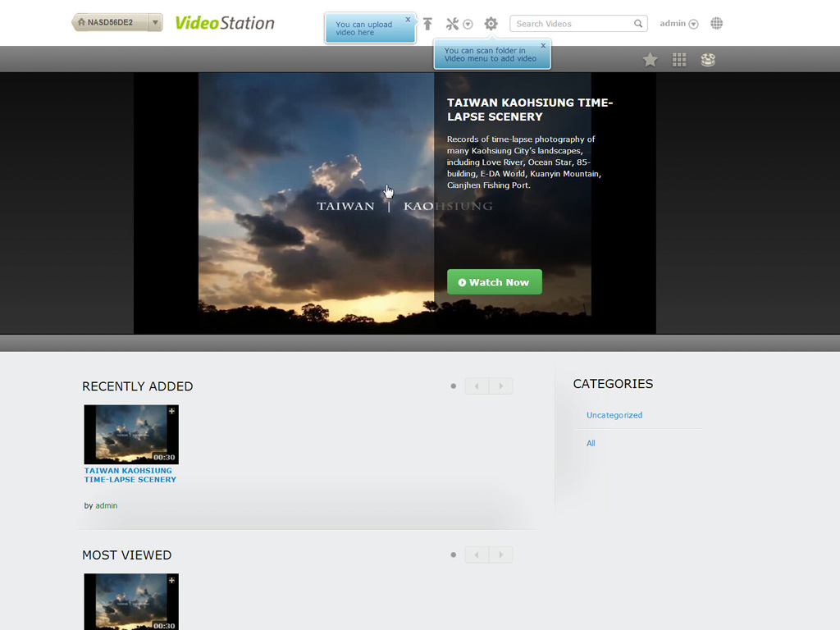Image resolution: width=840 pixels, height=630 pixels.
Task: Click the VideoStation logo
Action: [x=225, y=23]
